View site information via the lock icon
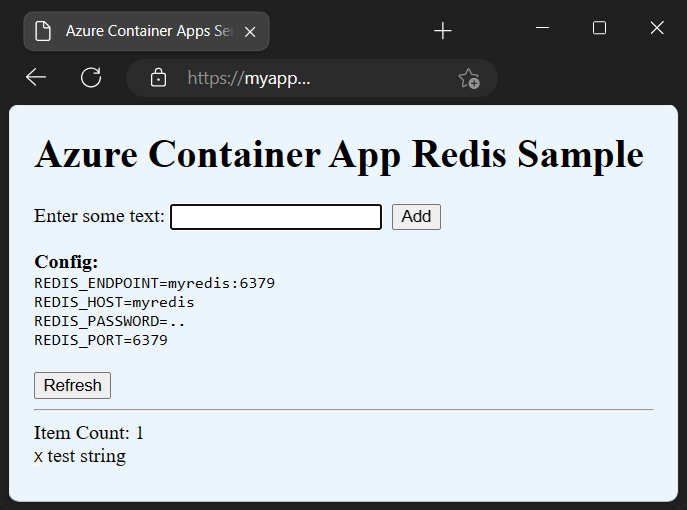 pyautogui.click(x=158, y=78)
